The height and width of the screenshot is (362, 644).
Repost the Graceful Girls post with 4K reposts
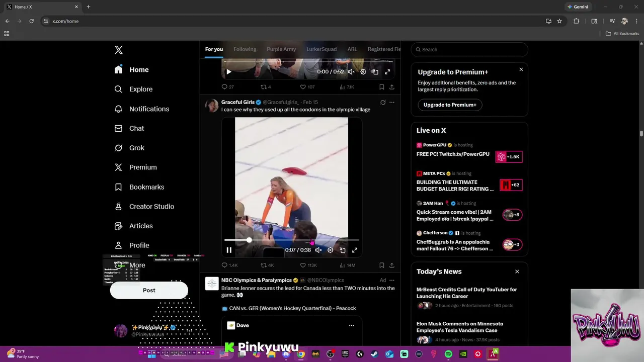[x=267, y=265]
